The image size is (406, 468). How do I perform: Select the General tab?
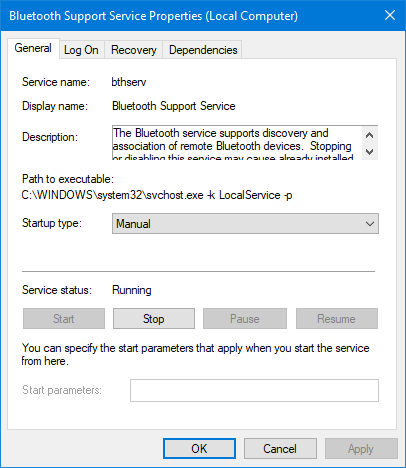33,48
